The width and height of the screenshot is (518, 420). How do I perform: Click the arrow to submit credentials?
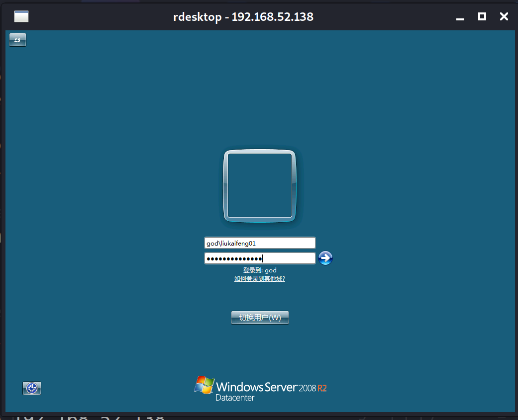tap(325, 258)
